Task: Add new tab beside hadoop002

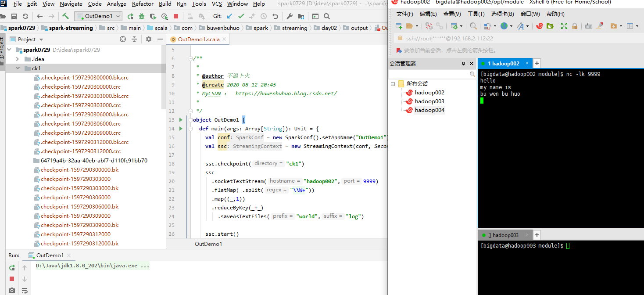Action: point(537,63)
